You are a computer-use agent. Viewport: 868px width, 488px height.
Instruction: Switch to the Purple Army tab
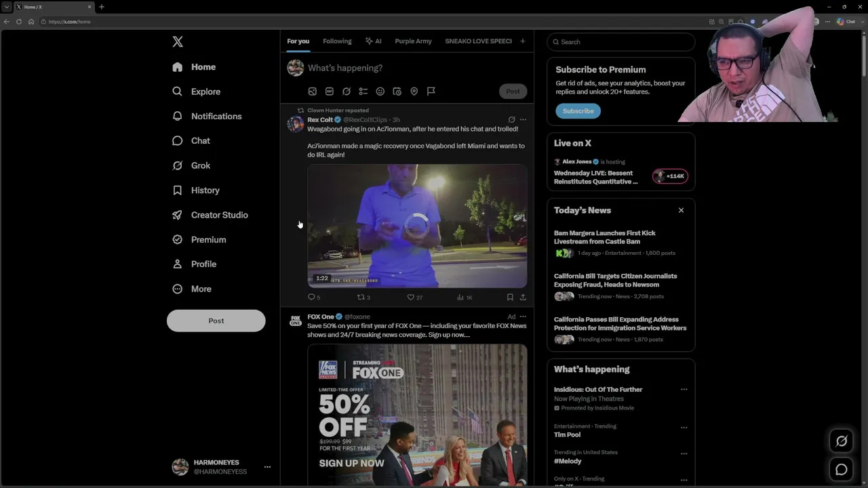[x=413, y=41]
